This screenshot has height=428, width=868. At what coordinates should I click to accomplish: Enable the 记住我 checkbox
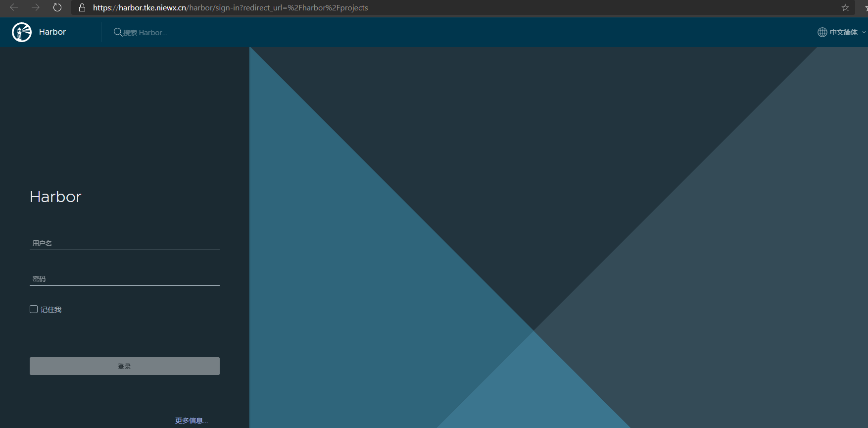click(34, 309)
